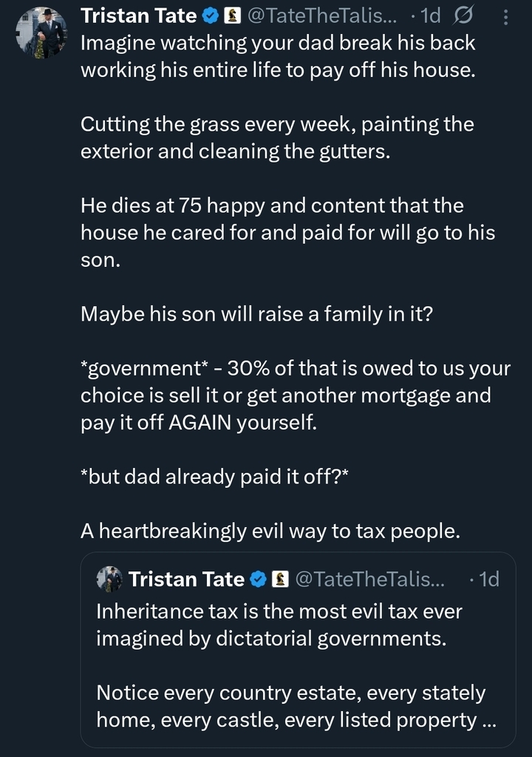Expand truncated quoted text via trailing ellipsis
This screenshot has height=757, width=532.
pos(488,720)
